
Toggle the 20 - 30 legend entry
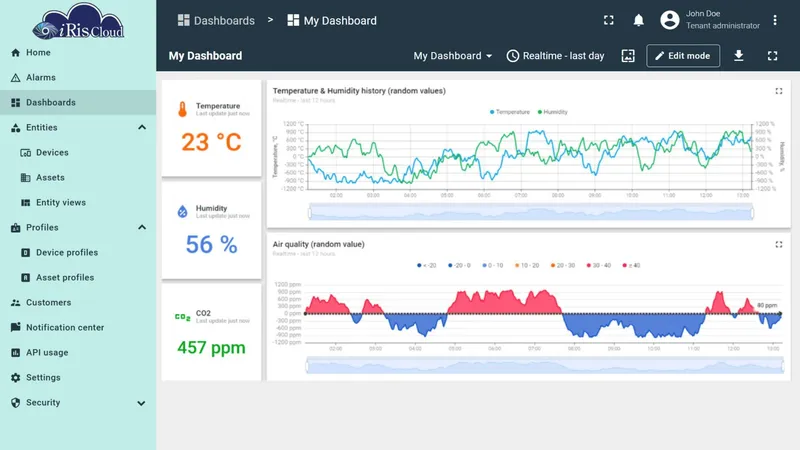[x=563, y=265]
